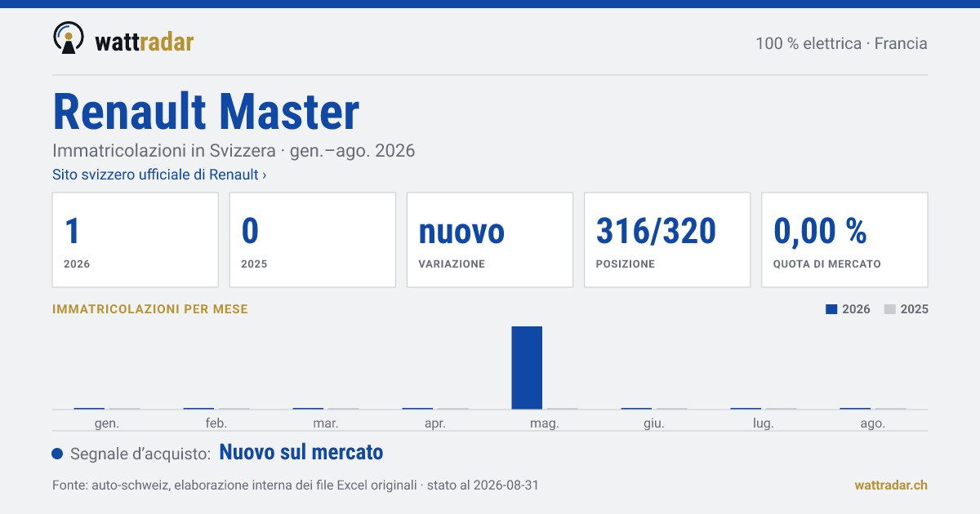Image resolution: width=980 pixels, height=514 pixels.
Task: Click the 'feb.' month label
Action: coord(216,423)
